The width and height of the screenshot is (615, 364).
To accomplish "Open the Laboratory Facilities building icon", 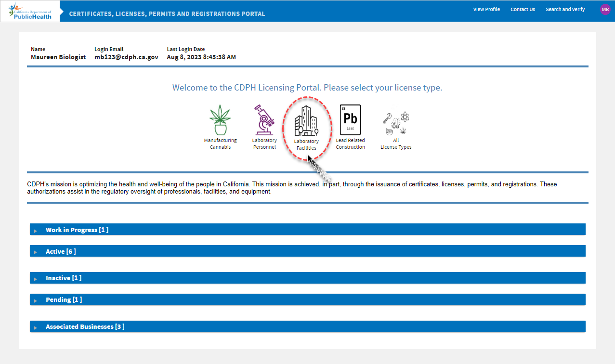I will tap(306, 121).
